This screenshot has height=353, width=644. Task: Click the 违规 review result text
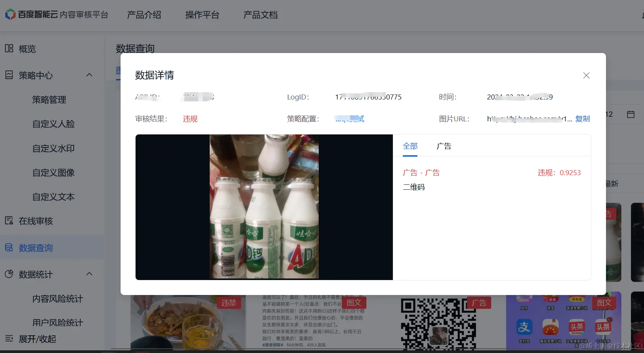(190, 119)
